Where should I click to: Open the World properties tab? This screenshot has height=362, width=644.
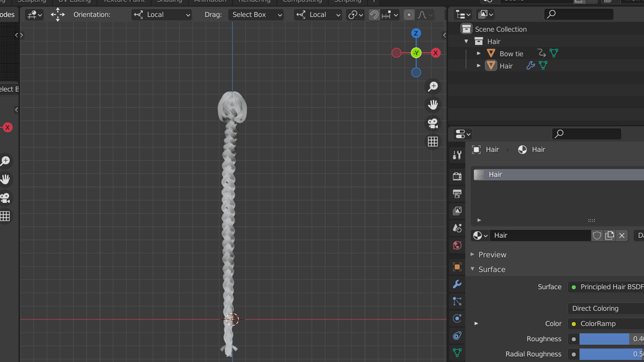pos(457,246)
